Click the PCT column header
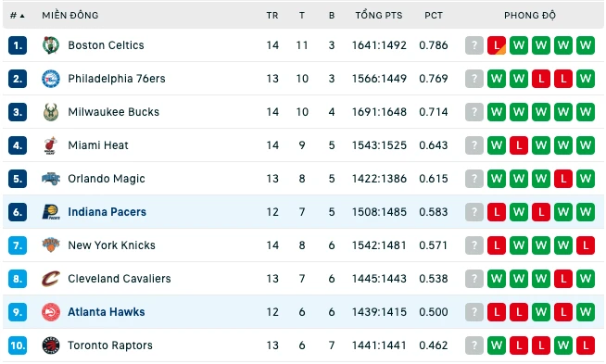This screenshot has width=606, height=364. point(434,16)
